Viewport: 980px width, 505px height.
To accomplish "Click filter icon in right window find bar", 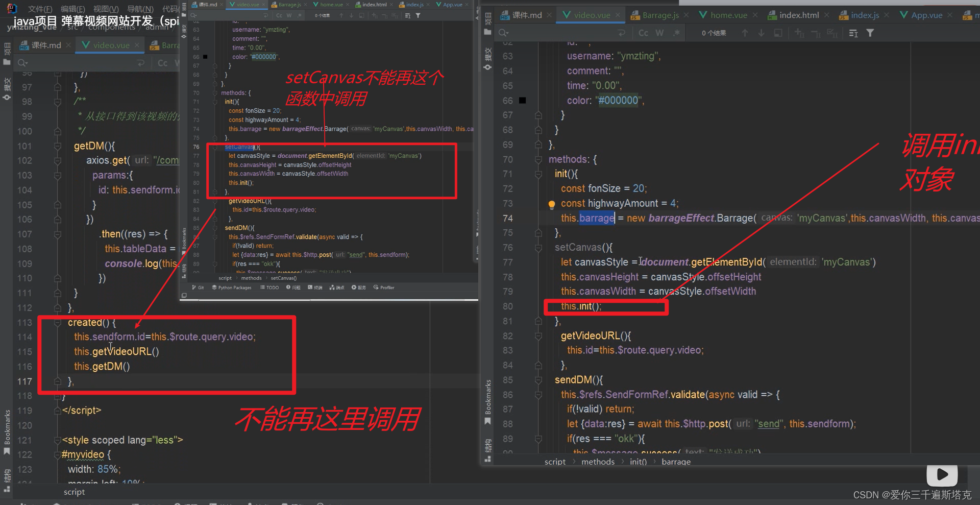I will pos(870,33).
